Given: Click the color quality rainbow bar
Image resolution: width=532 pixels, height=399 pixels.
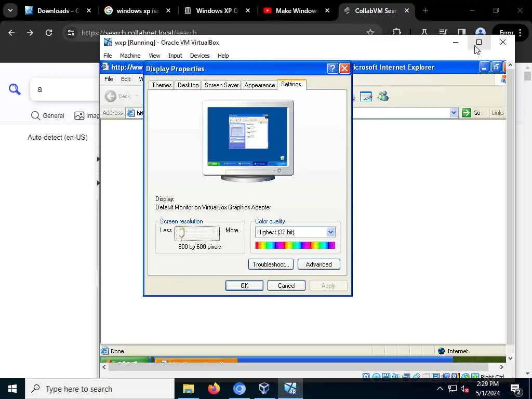Looking at the screenshot, I should pos(295,245).
